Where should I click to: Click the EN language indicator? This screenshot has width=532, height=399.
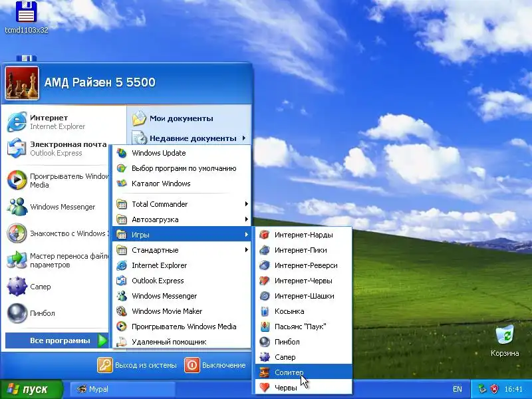[458, 389]
